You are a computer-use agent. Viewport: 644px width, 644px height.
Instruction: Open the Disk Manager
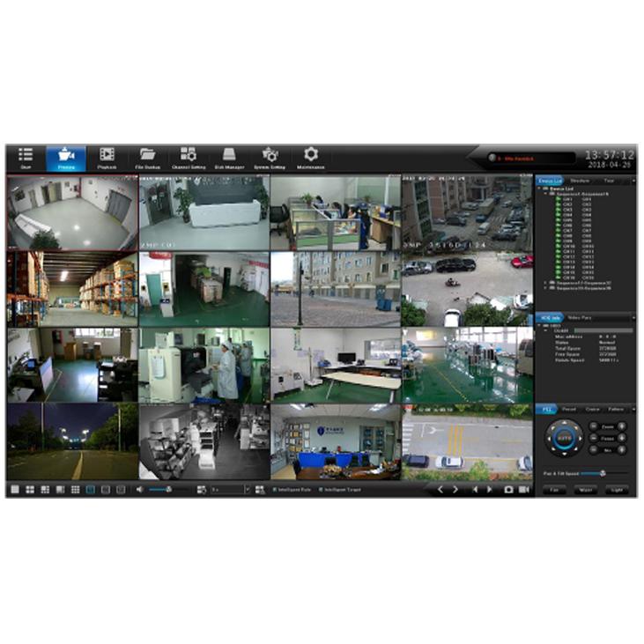(229, 158)
